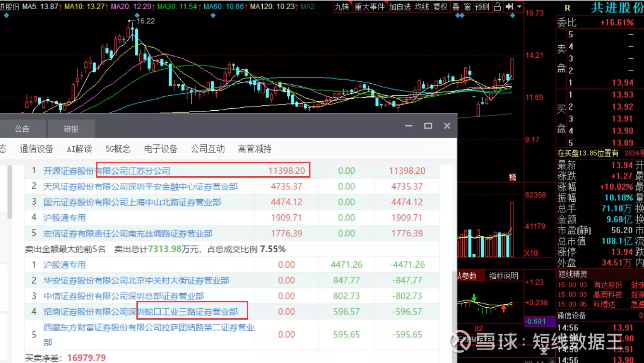Select the 电子设备 tag
The height and width of the screenshot is (363, 644).
(161, 149)
